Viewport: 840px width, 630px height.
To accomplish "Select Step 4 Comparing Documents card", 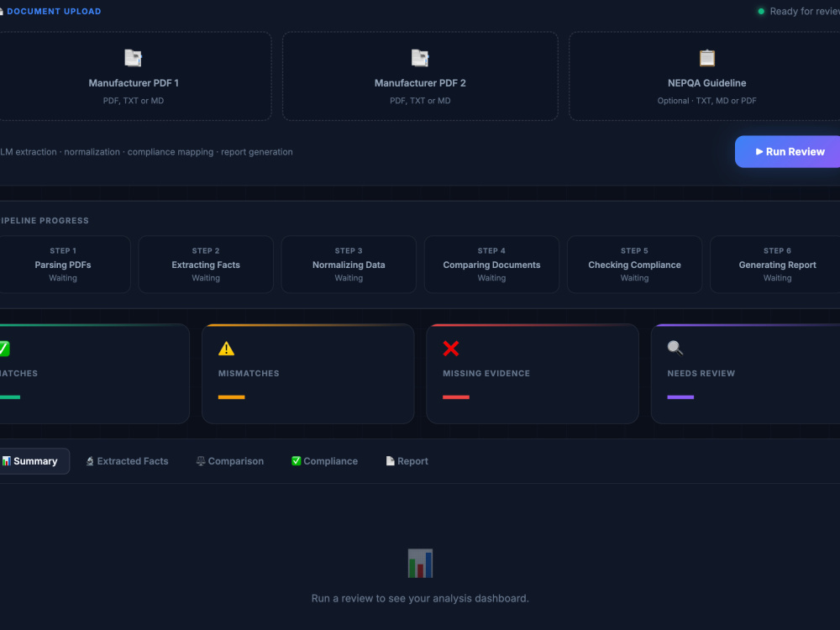I will [491, 264].
